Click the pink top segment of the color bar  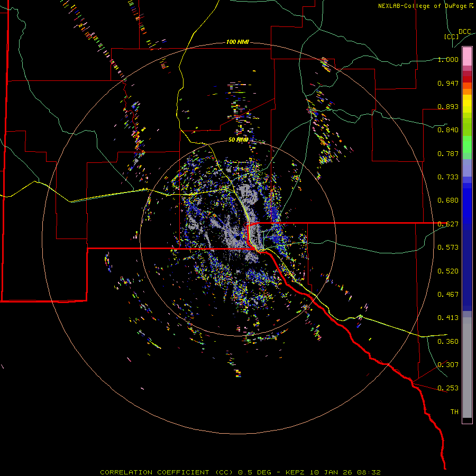point(467,56)
